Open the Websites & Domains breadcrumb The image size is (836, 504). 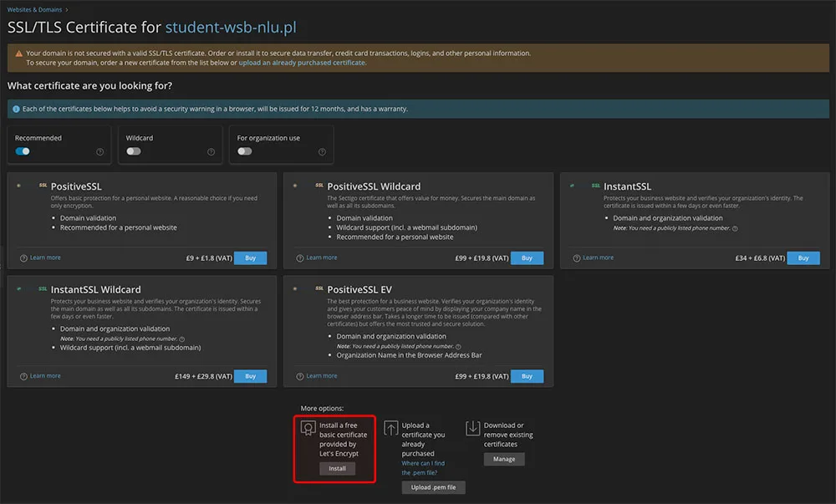[34, 9]
